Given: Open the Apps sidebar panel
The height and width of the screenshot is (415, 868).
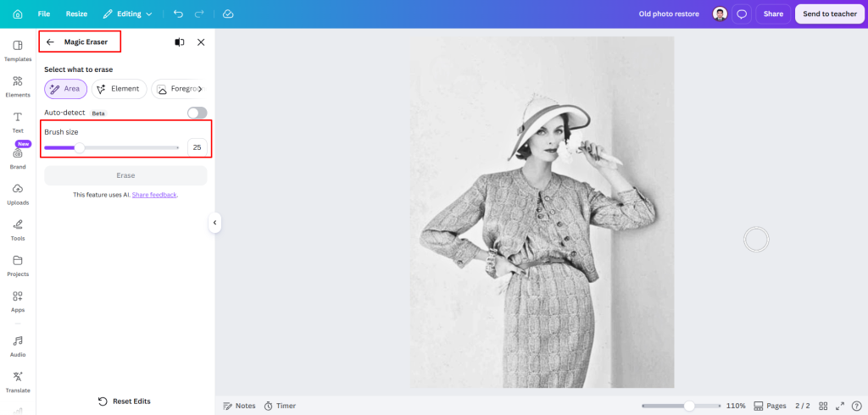Looking at the screenshot, I should (18, 302).
